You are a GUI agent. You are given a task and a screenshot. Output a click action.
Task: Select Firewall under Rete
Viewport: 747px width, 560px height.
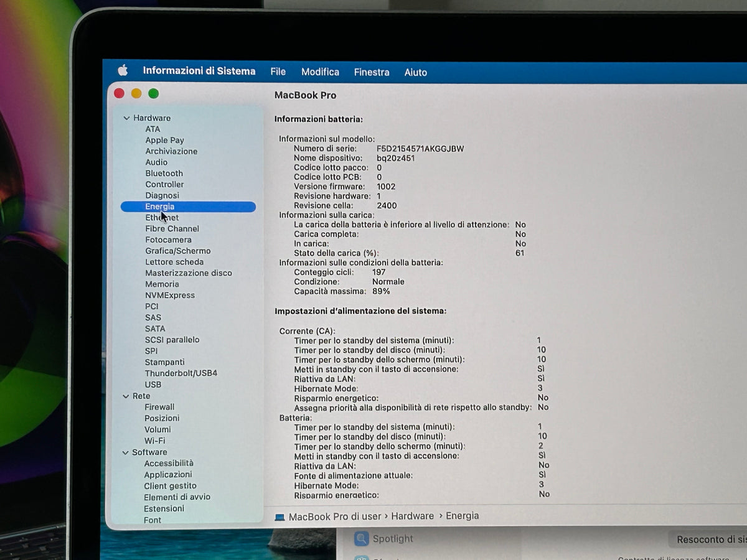click(x=159, y=408)
